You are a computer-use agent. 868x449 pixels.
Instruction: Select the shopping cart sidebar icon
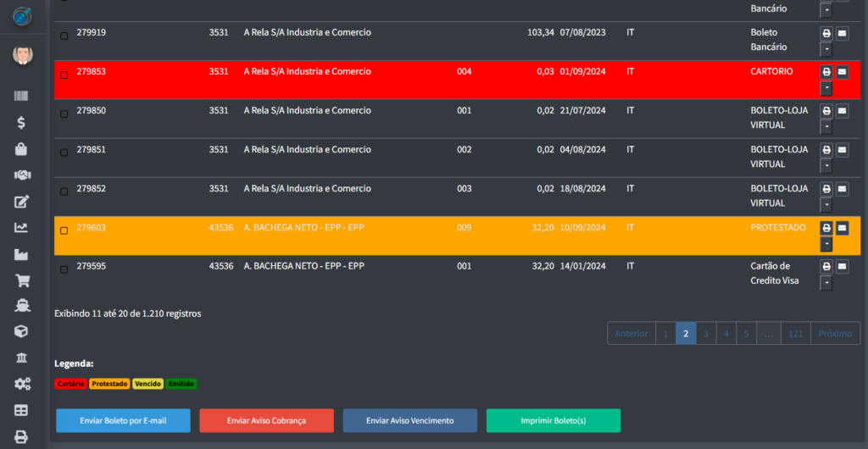click(22, 280)
